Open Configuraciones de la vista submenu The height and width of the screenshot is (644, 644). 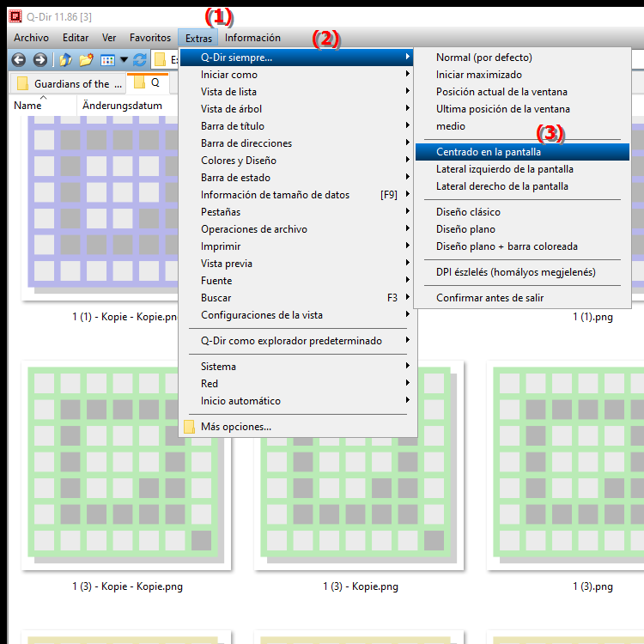tap(296, 315)
